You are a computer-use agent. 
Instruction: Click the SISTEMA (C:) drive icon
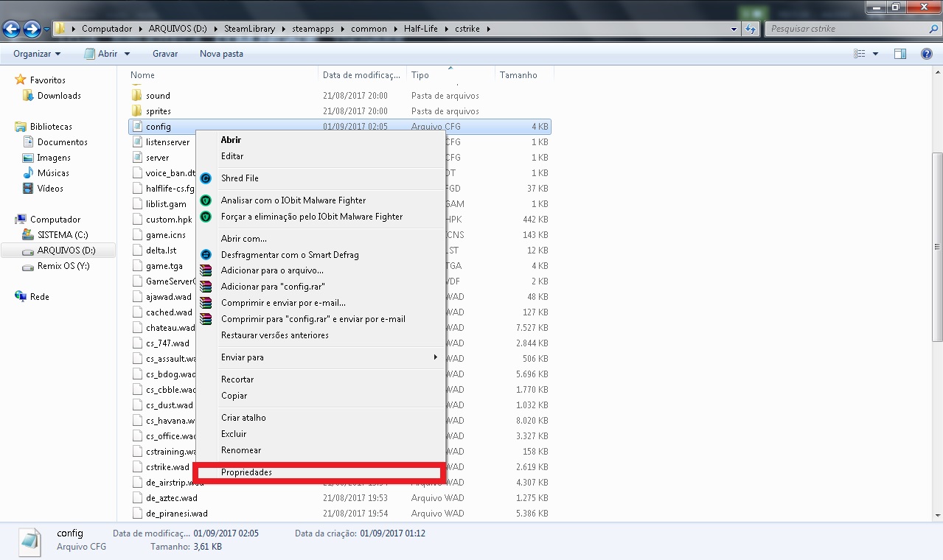[28, 235]
